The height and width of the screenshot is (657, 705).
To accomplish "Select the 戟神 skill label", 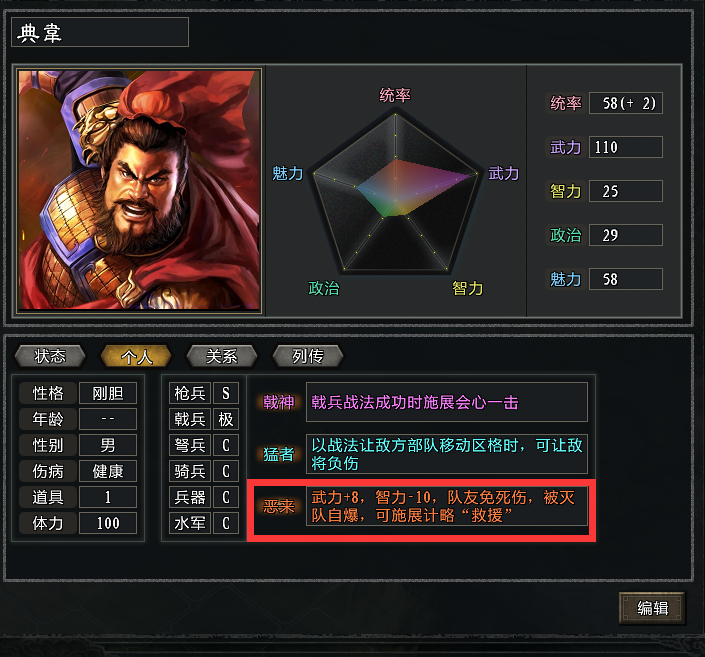I will (x=278, y=402).
